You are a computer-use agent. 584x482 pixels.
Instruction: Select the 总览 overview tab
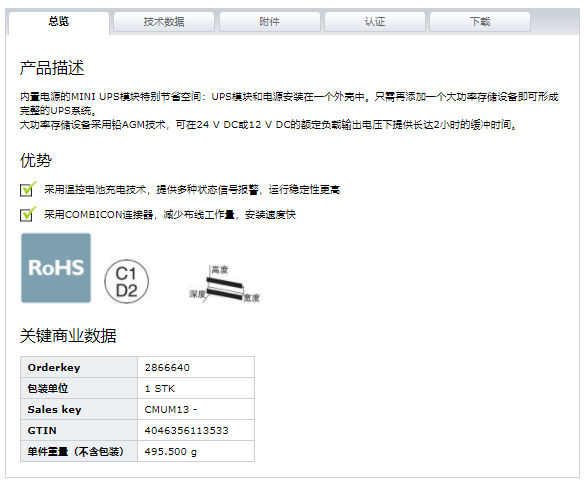click(59, 22)
